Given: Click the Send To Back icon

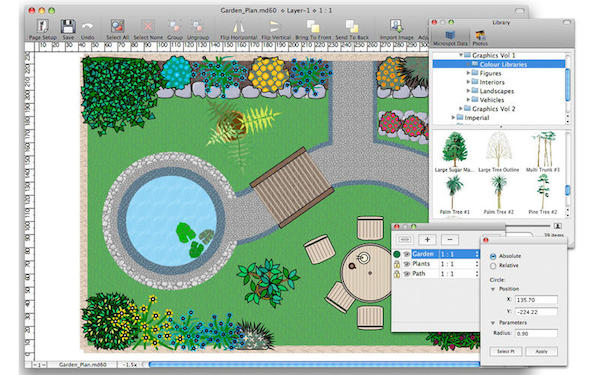Looking at the screenshot, I should tap(352, 26).
